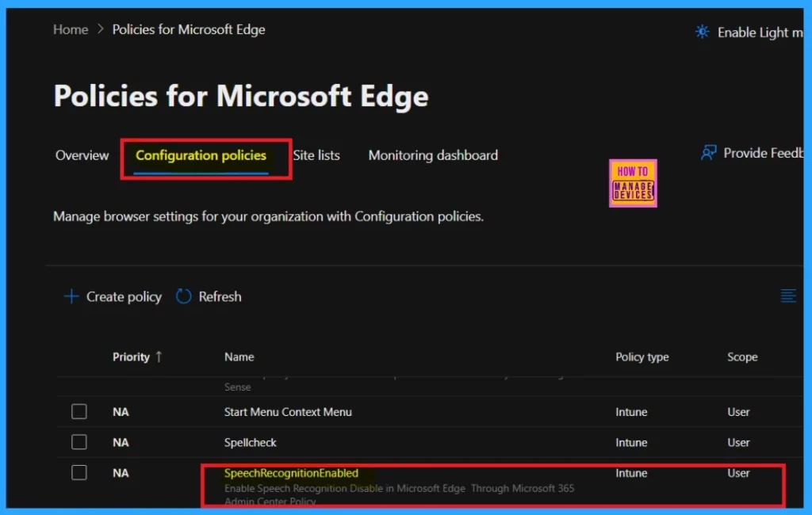Click Enable Light mode text

(760, 32)
